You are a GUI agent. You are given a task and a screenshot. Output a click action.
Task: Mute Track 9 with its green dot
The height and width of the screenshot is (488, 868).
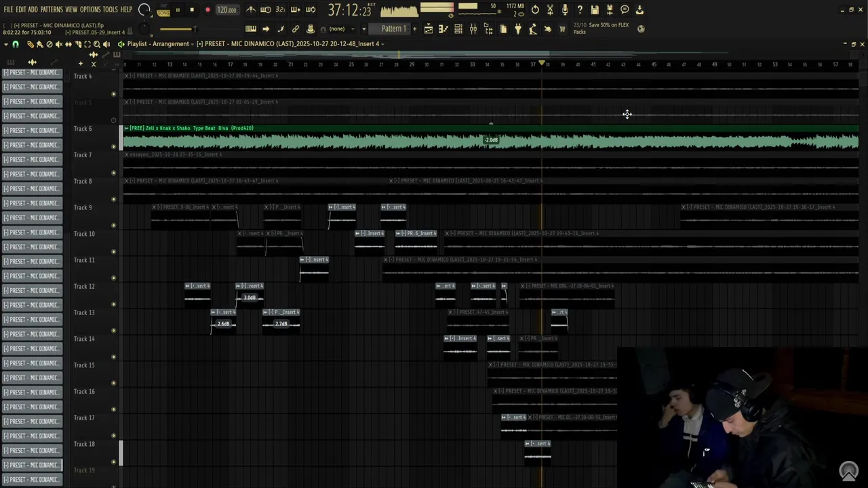(x=113, y=225)
